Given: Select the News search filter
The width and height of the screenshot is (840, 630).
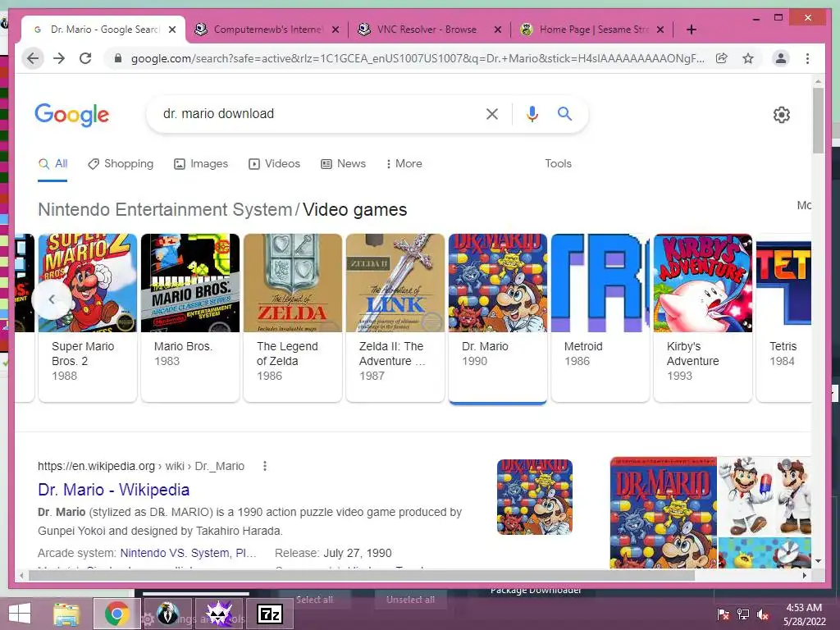Looking at the screenshot, I should (343, 164).
